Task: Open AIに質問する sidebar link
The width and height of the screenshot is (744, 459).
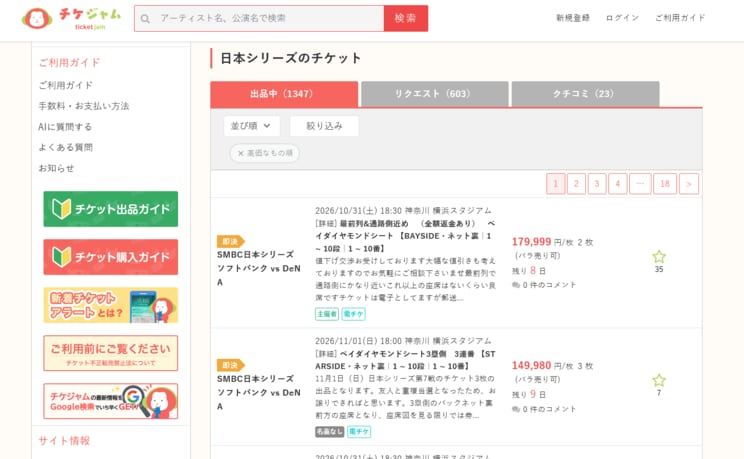Action: (x=65, y=127)
